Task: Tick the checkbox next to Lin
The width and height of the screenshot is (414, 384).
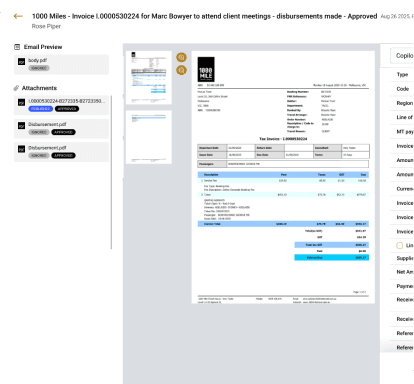Action: click(x=399, y=245)
